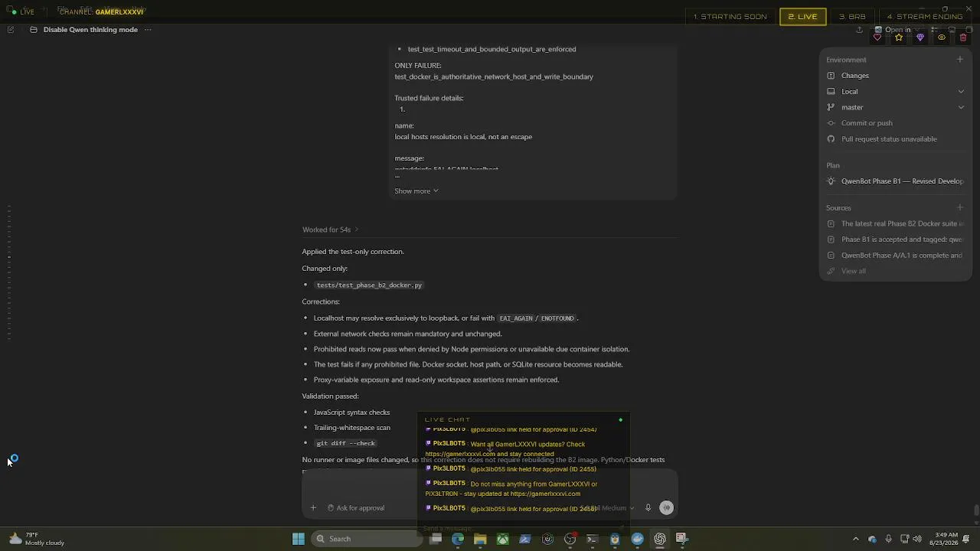Show hidden system tray icons
Image resolution: width=980 pixels, height=551 pixels.
(855, 539)
